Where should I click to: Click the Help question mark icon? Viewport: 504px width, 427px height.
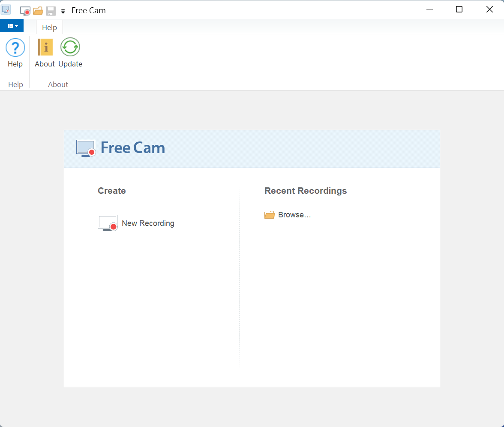pos(15,48)
